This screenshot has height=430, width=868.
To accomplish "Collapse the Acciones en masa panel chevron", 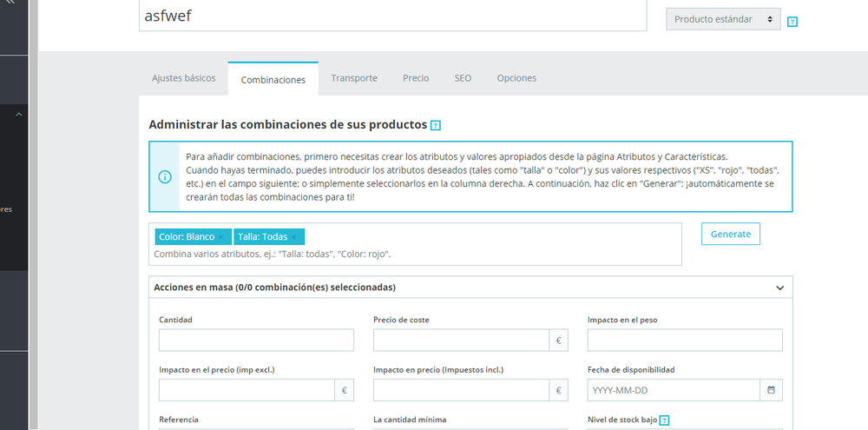I will [x=780, y=288].
